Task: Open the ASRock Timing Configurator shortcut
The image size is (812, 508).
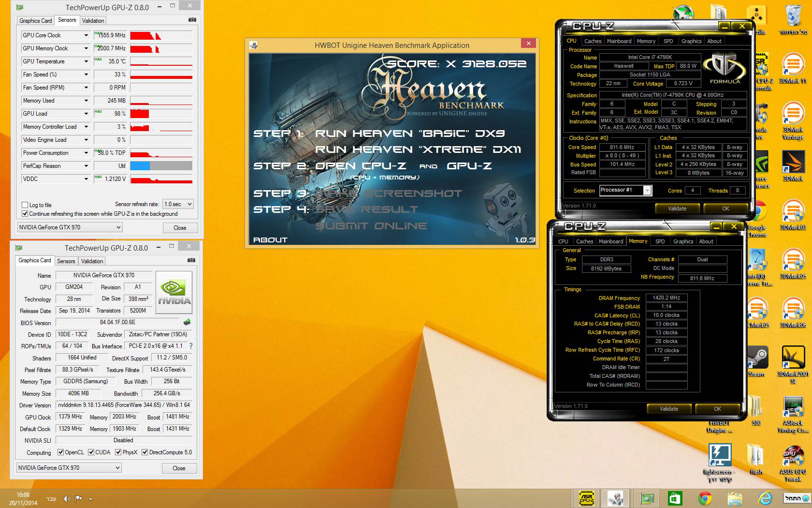Action: 793,415
